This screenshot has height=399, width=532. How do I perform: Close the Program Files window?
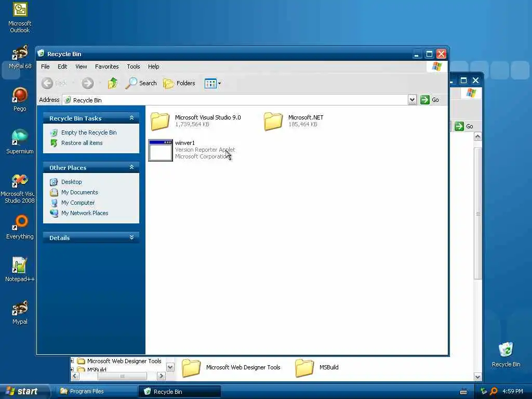click(475, 81)
